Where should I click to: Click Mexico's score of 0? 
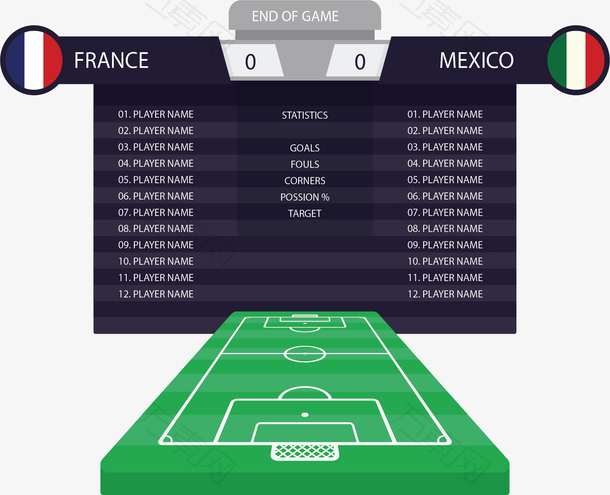[x=360, y=61]
